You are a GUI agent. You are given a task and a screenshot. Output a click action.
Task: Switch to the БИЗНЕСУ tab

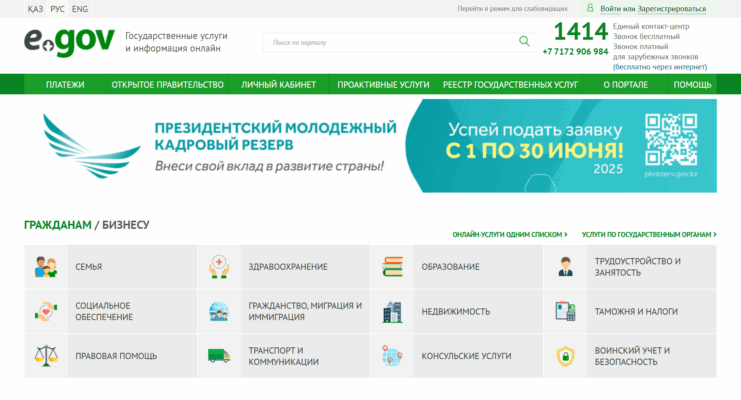pos(126,225)
